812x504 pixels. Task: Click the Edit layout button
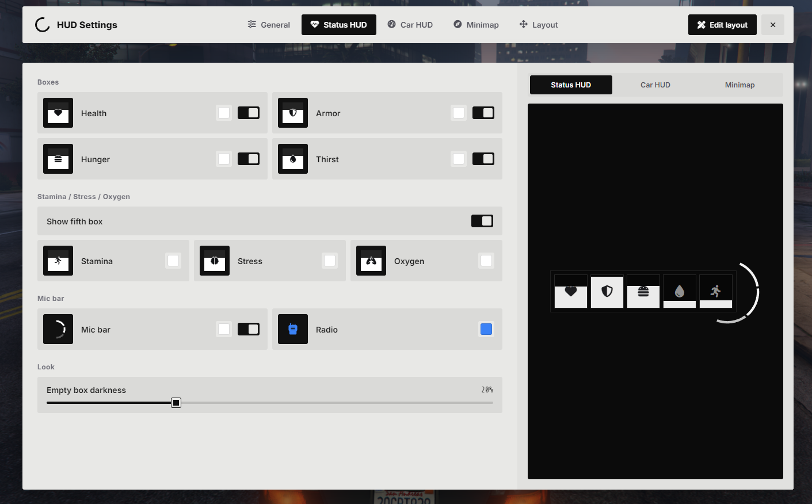tap(722, 25)
